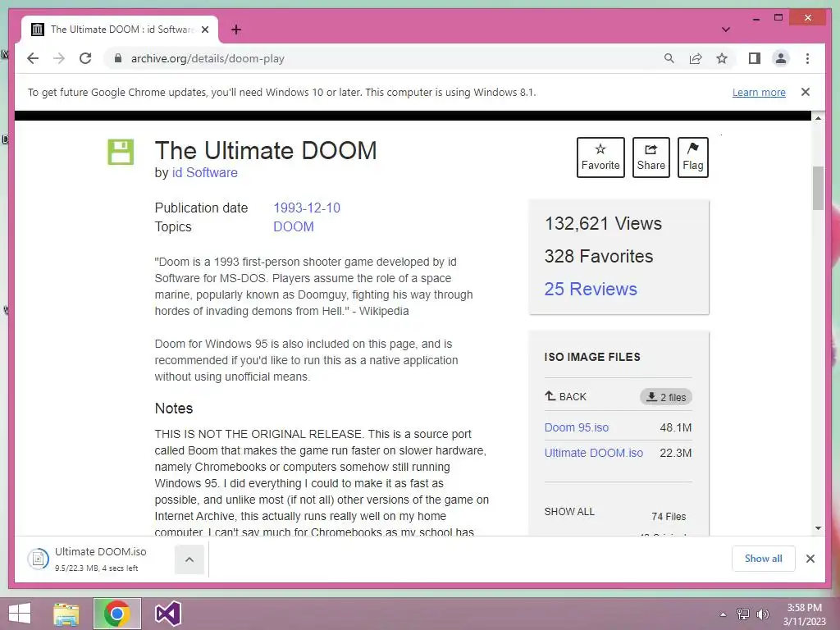
Task: Open the network status tray icon
Action: point(742,614)
